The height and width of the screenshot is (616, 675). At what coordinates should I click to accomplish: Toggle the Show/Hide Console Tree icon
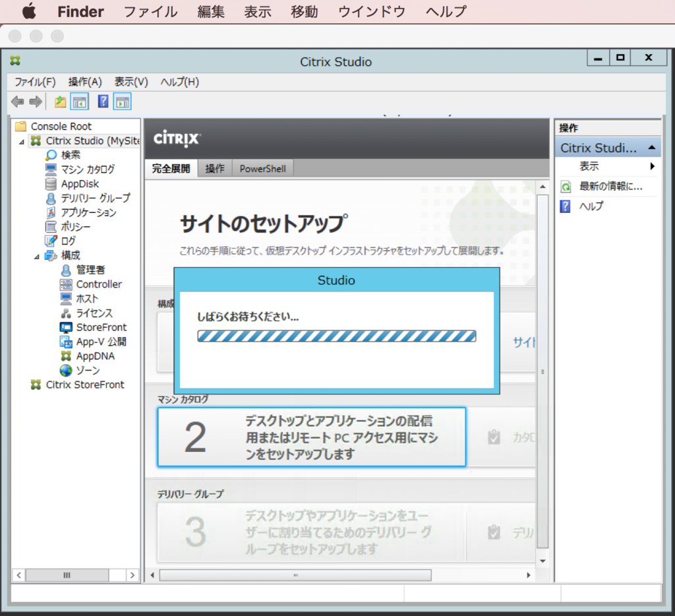(80, 102)
